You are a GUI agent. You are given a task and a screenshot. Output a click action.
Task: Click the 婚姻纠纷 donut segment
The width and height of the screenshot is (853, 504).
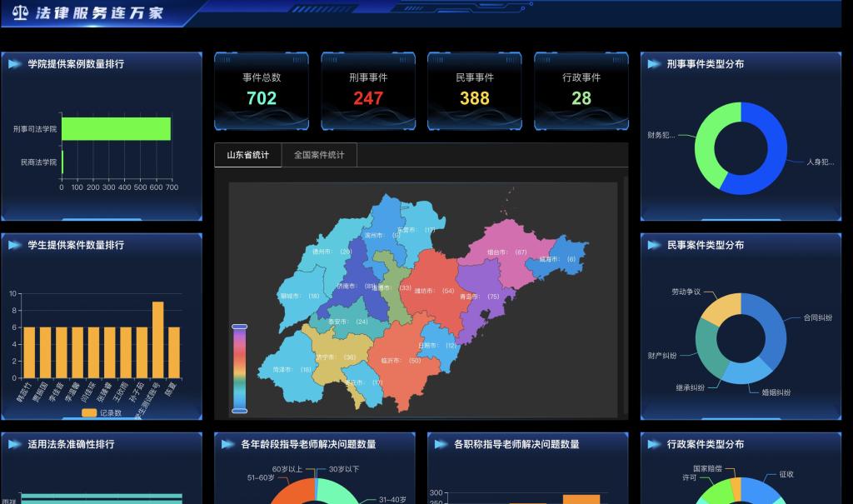pos(748,373)
